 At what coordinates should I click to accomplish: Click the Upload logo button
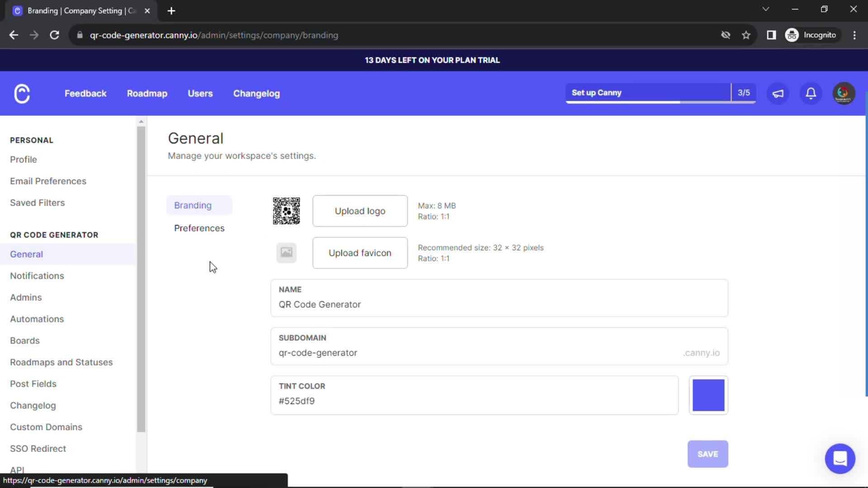point(359,210)
